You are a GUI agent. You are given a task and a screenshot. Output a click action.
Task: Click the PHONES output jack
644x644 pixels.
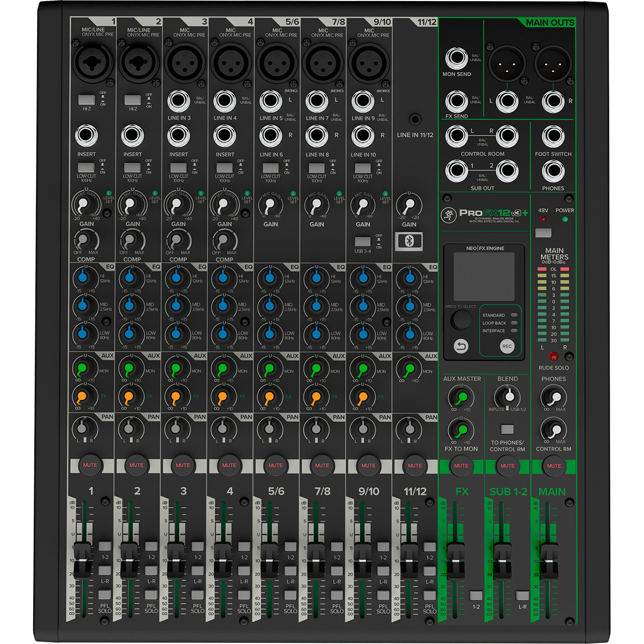(553, 172)
